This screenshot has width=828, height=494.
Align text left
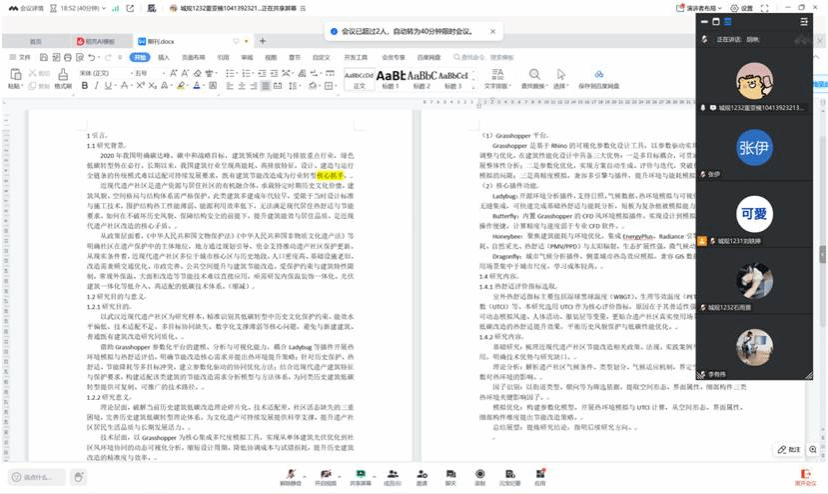pos(230,86)
